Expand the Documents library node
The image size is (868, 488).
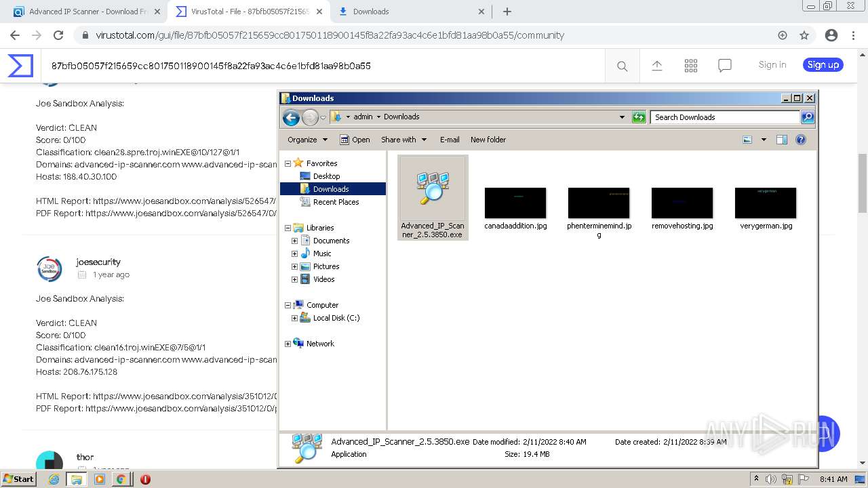coord(294,241)
